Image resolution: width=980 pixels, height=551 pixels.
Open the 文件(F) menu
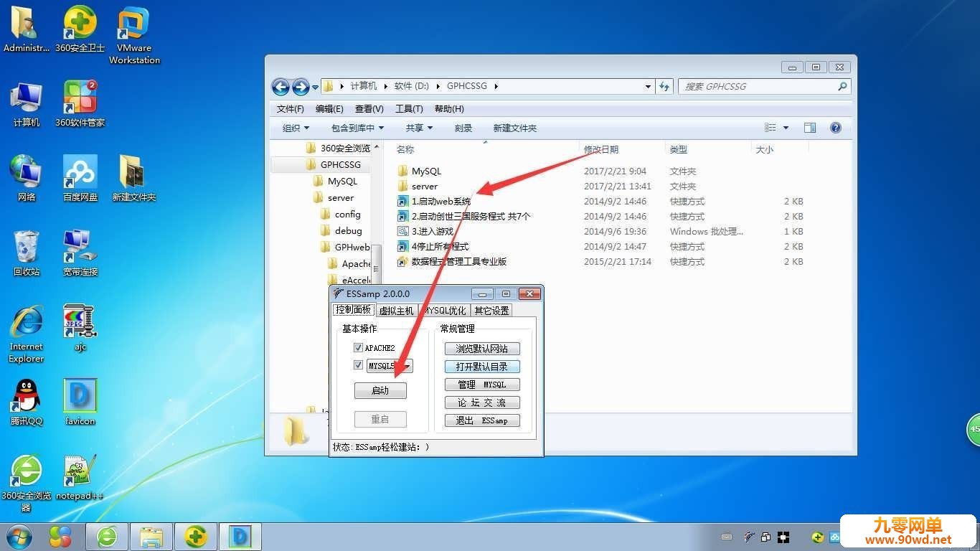[291, 108]
